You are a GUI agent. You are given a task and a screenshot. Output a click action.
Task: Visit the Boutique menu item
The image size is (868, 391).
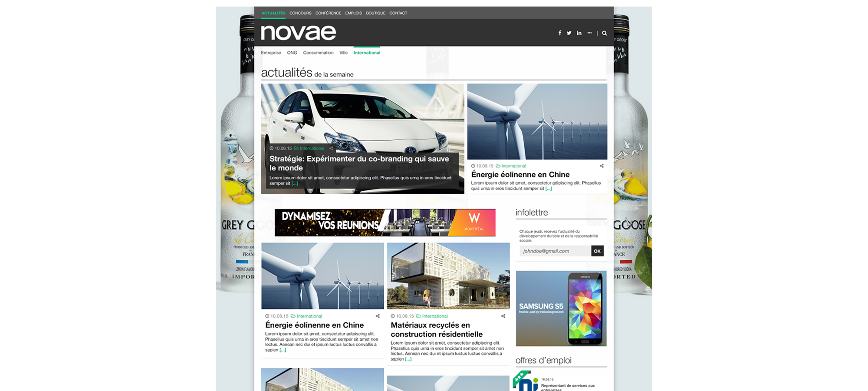375,13
